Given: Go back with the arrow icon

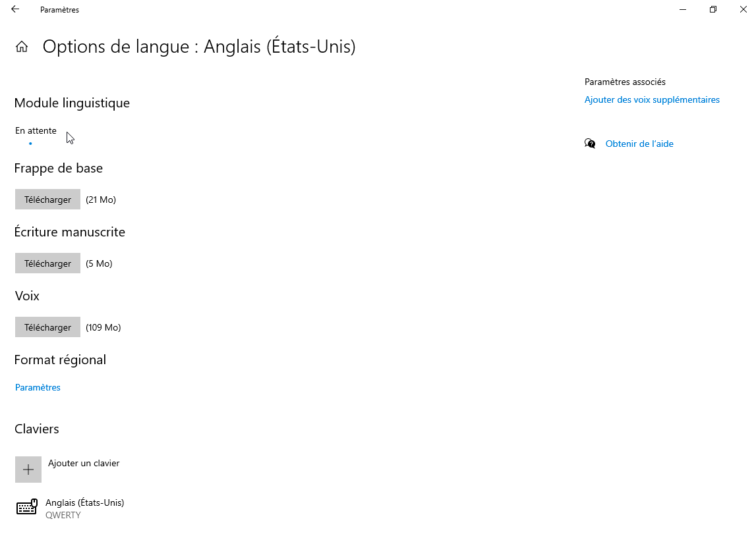Looking at the screenshot, I should click(15, 9).
